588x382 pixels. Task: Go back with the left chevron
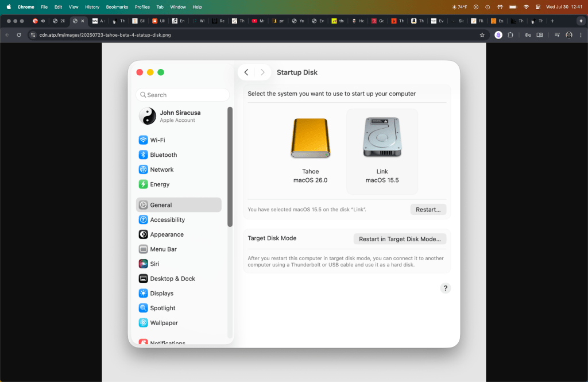[x=246, y=72]
